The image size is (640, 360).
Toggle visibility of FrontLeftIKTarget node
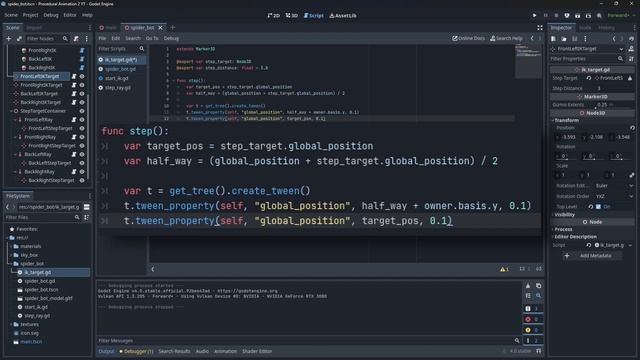point(82,76)
